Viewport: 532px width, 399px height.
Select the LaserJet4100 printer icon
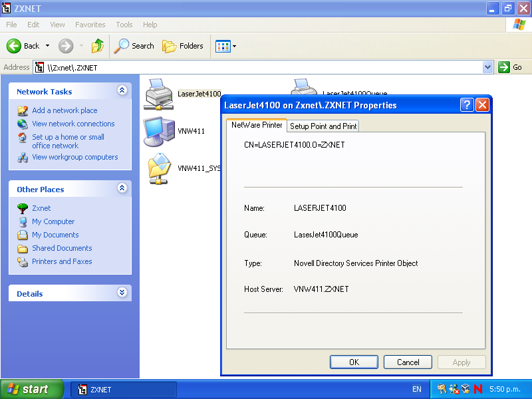coord(158,94)
